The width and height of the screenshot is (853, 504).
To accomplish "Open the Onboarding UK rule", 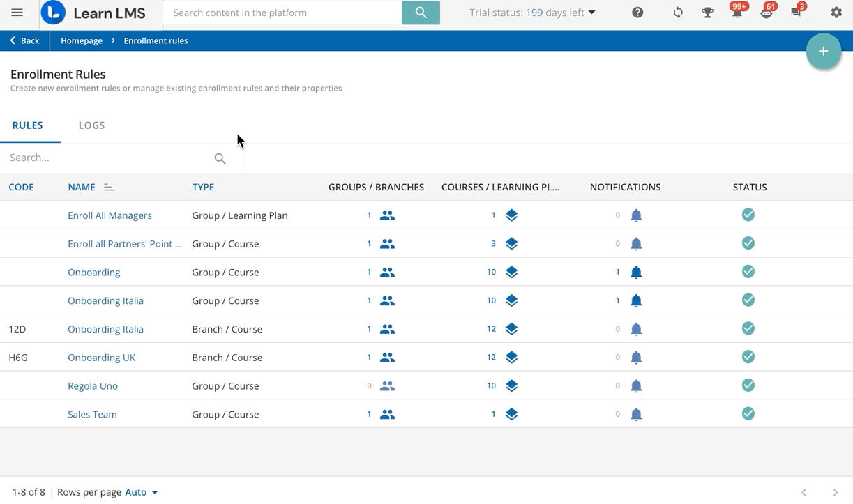I will click(101, 358).
